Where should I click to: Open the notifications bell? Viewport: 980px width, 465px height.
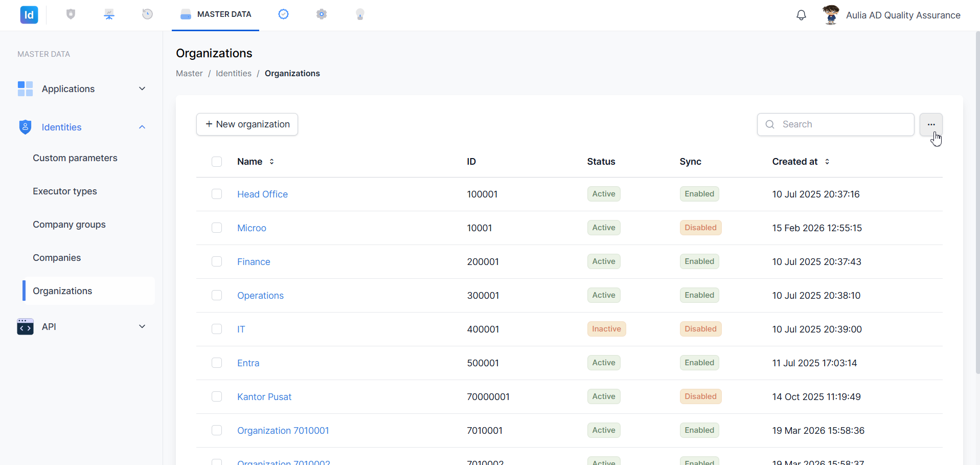(x=801, y=15)
